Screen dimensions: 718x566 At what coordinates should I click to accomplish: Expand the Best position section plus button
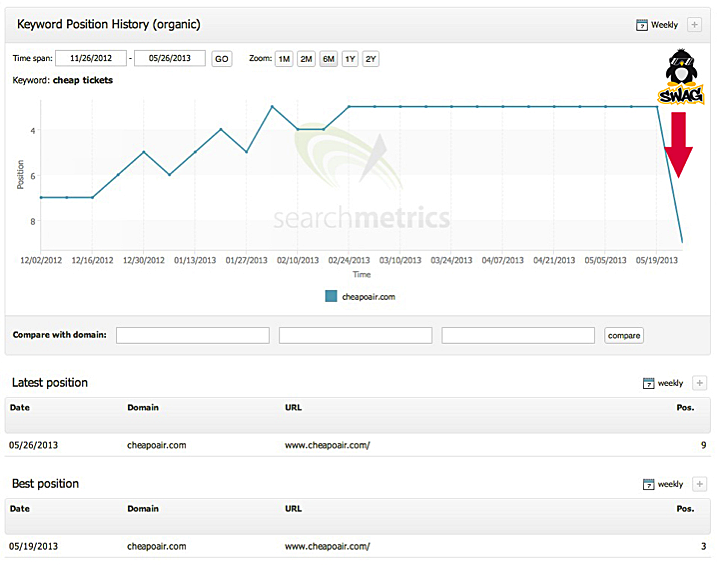point(699,484)
